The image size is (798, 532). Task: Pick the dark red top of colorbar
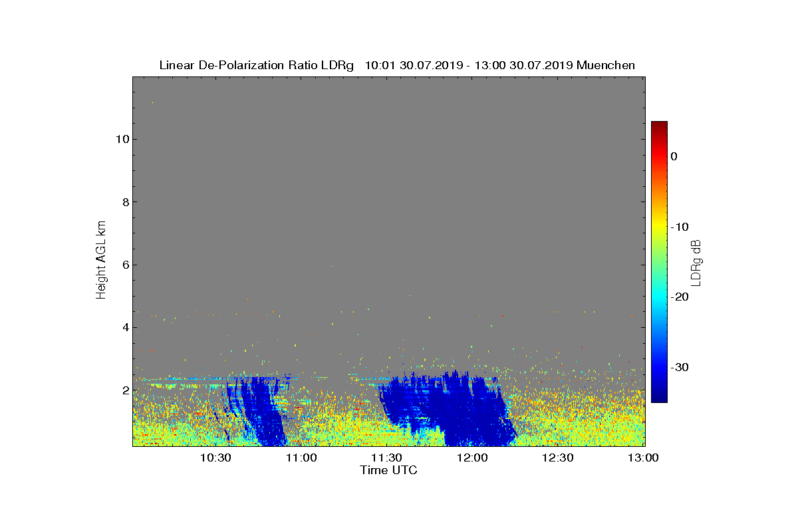[x=659, y=125]
